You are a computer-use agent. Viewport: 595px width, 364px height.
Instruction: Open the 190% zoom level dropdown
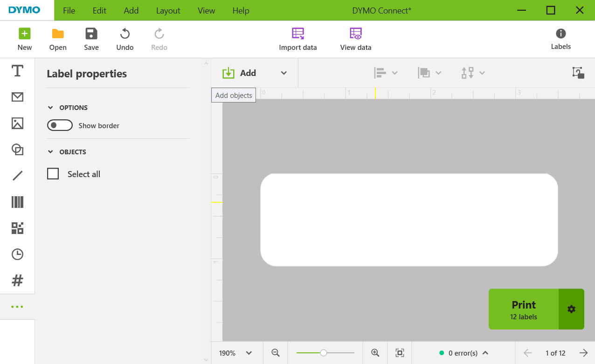236,353
